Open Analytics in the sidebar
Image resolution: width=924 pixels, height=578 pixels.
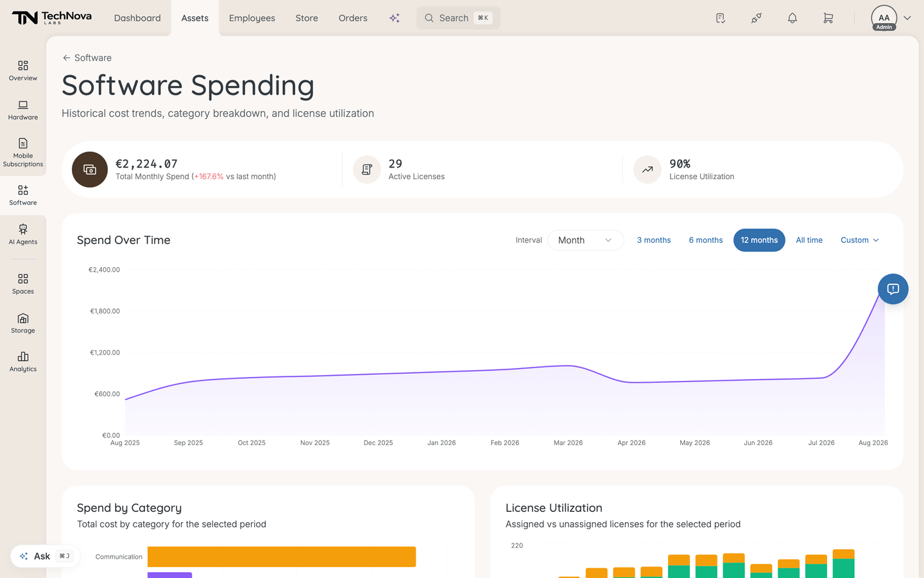[23, 362]
